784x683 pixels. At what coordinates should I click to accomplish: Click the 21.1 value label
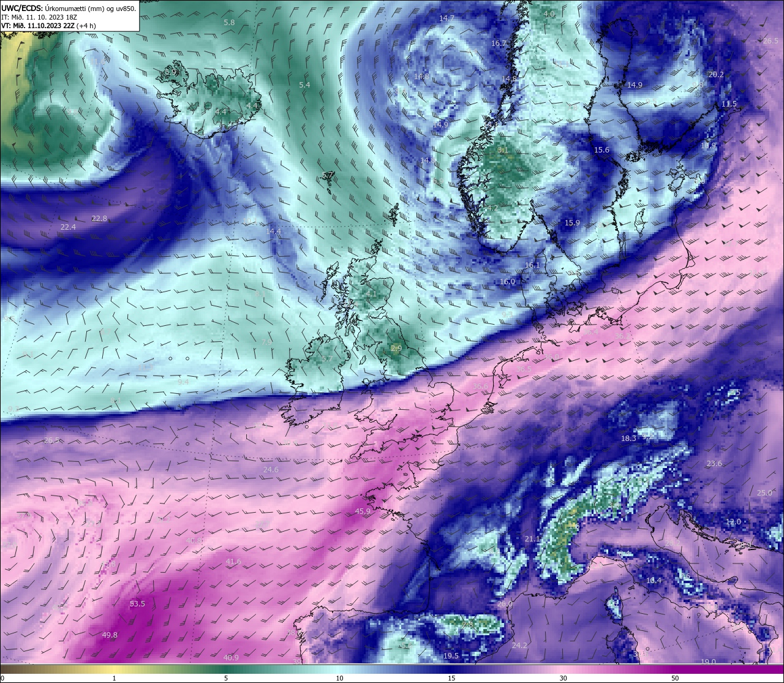click(532, 539)
